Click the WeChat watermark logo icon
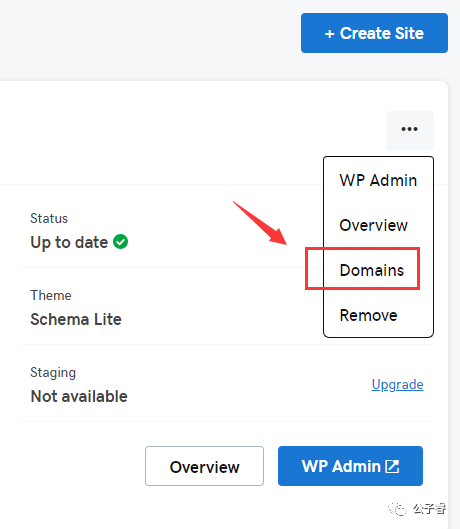Screen dimensions: 460x529 [398, 508]
